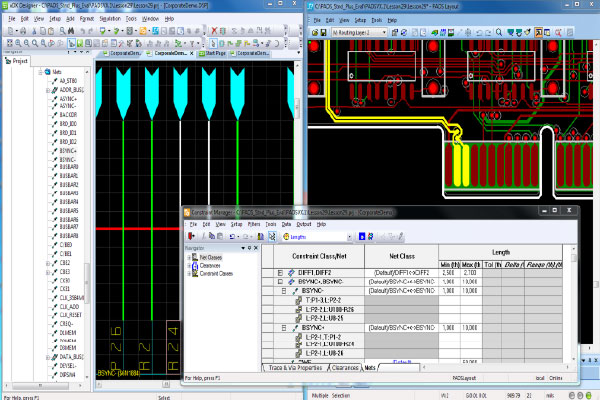The image size is (600, 400).
Task: Click Constraint Class/Net column header
Action: [319, 256]
